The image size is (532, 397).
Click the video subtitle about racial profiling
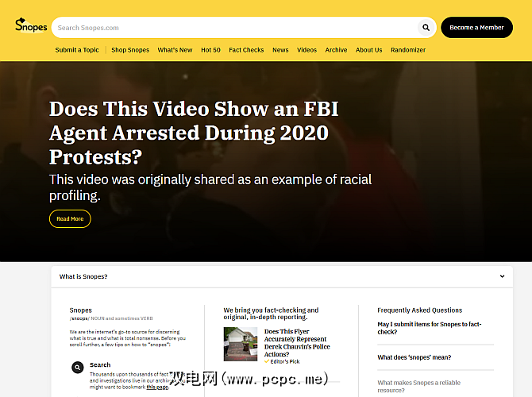pos(210,187)
